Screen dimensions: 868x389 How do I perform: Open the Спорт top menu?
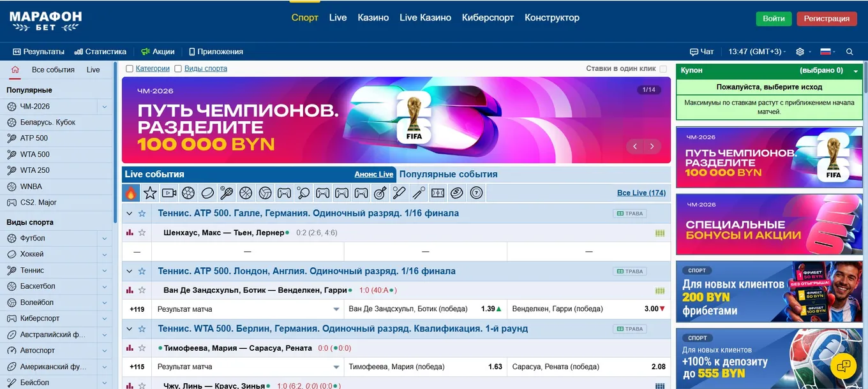point(304,18)
